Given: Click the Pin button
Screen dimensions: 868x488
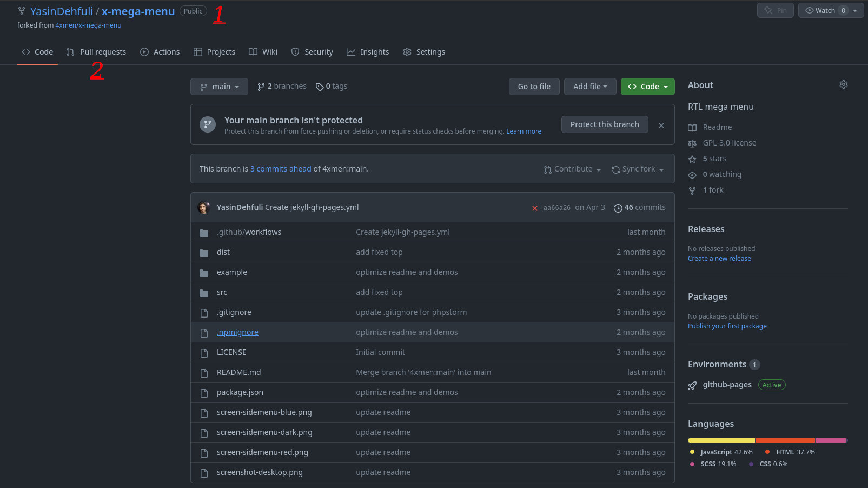Looking at the screenshot, I should coord(776,10).
